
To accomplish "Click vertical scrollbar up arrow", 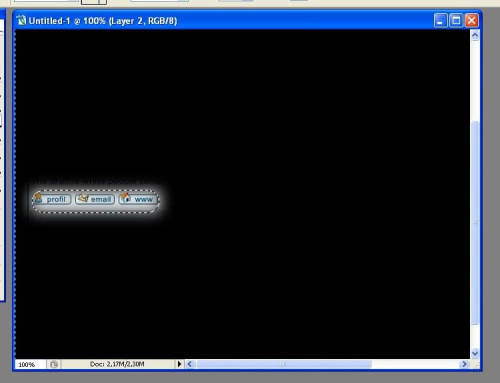I will tap(475, 35).
